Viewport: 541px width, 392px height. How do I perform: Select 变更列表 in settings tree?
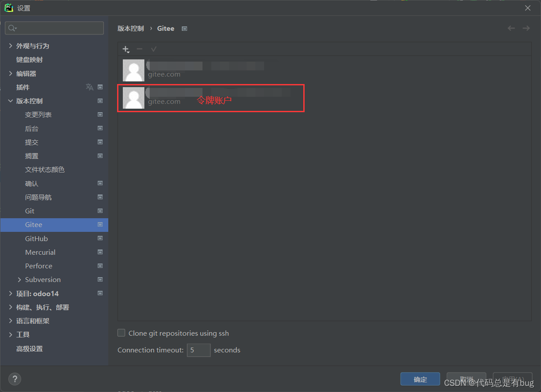point(38,114)
